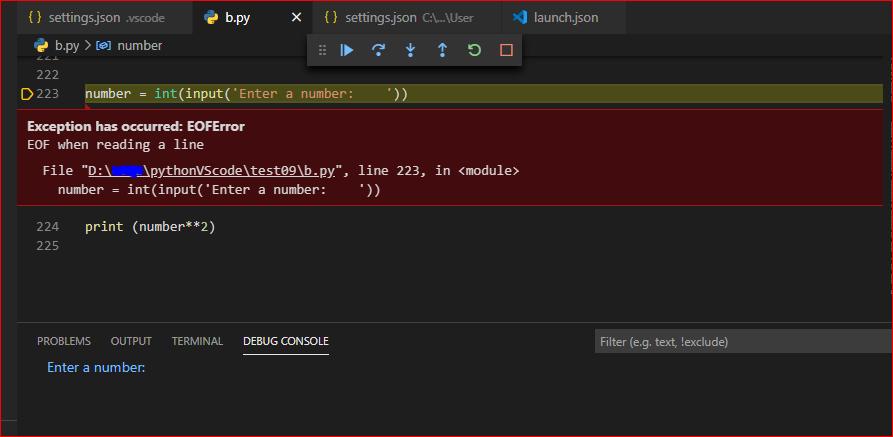This screenshot has width=893, height=437.
Task: Show the PROBLEMS panel
Action: [64, 341]
